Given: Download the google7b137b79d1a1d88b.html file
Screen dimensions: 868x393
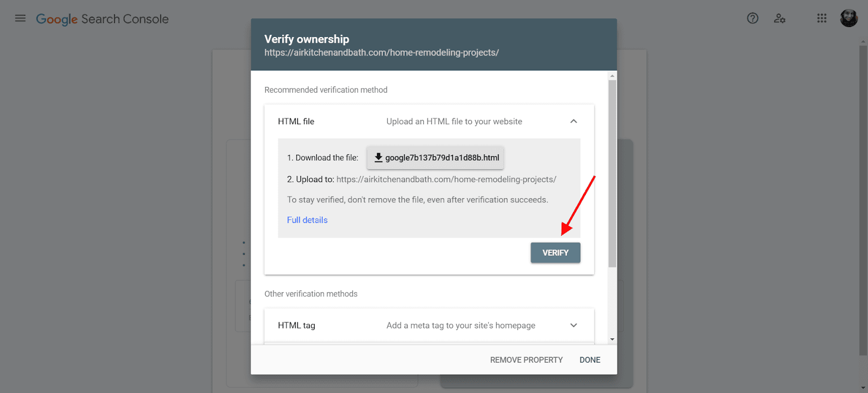Looking at the screenshot, I should pos(436,158).
